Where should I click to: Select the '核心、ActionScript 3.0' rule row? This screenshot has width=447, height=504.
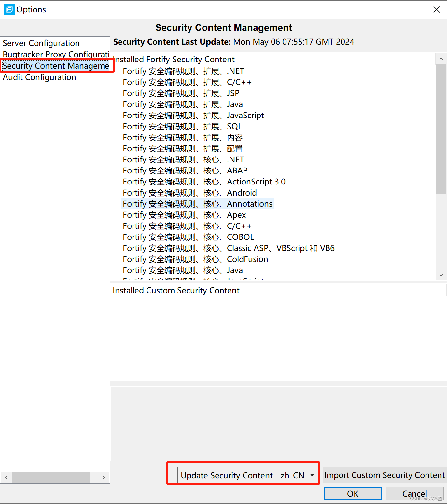pyautogui.click(x=204, y=182)
